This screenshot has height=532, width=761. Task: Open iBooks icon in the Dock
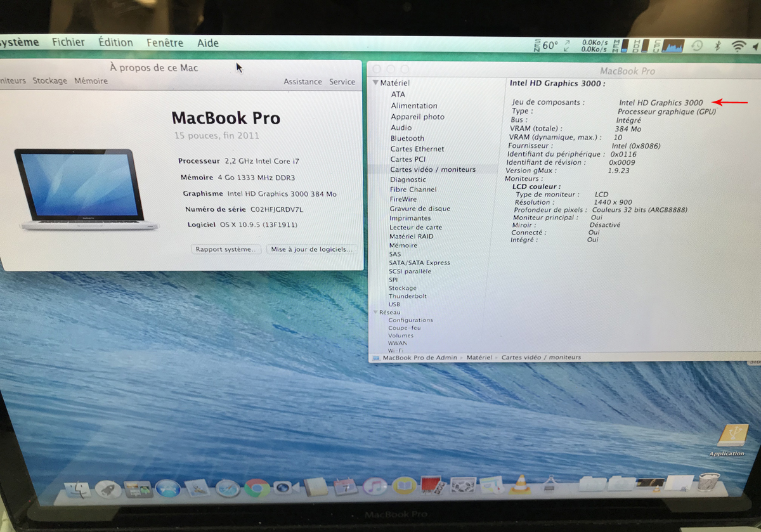click(x=404, y=486)
